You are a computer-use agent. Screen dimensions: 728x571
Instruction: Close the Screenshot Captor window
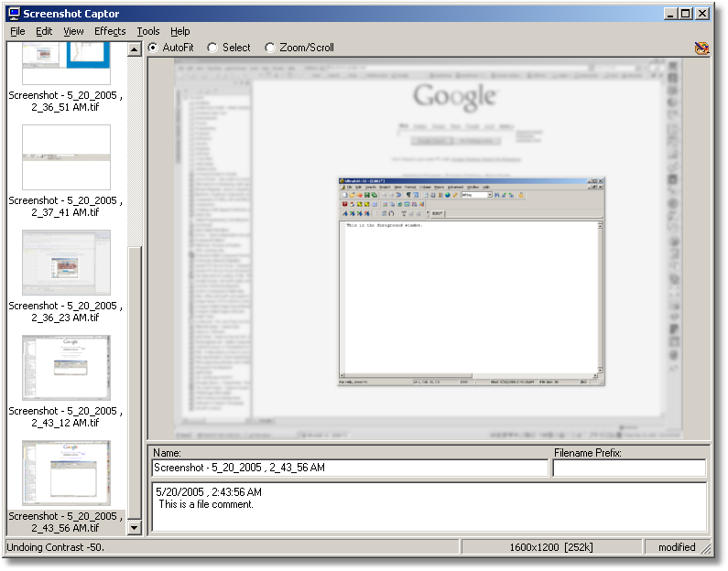coord(702,14)
